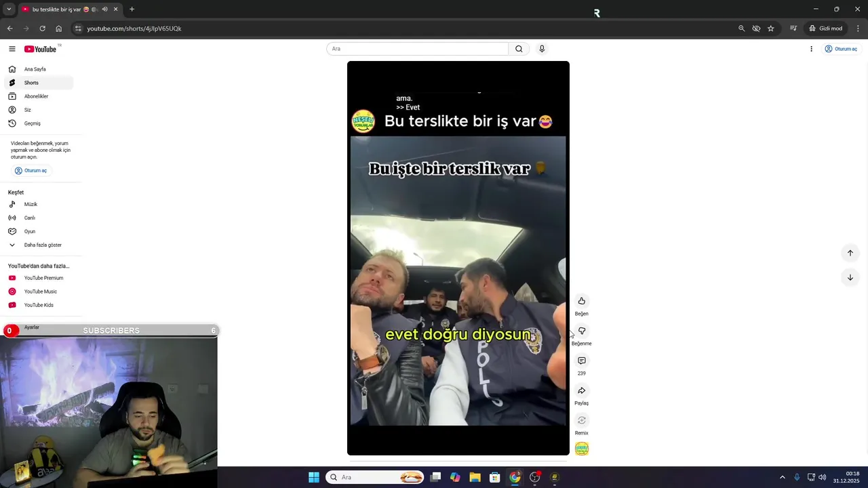Viewport: 868px width, 488px height.
Task: Open YouTube Kids link
Action: [39, 305]
